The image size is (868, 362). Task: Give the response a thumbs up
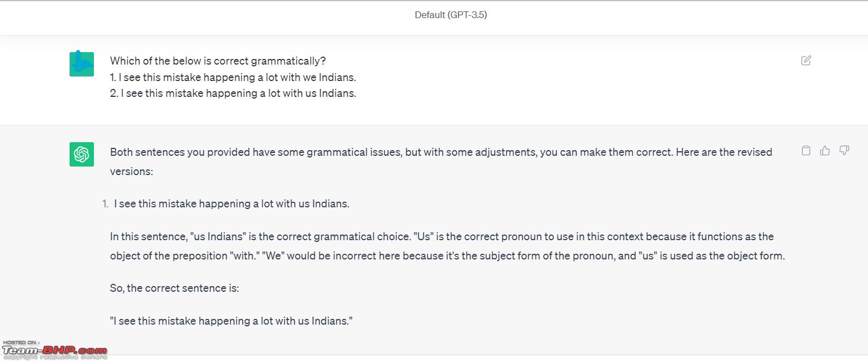[x=825, y=150]
